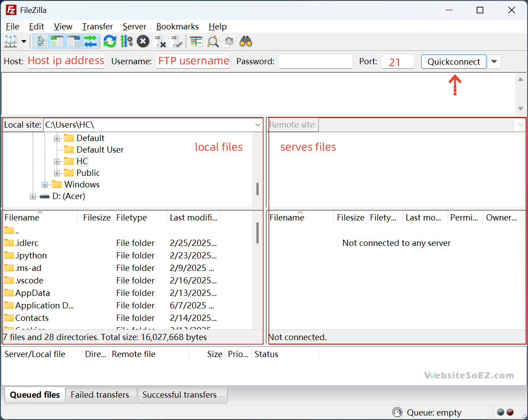Click the Host input field
The height and width of the screenshot is (420, 528).
(x=66, y=62)
